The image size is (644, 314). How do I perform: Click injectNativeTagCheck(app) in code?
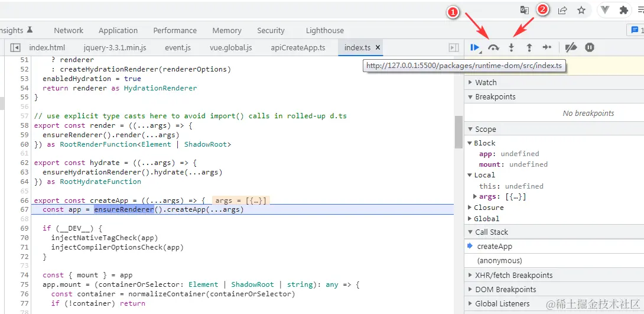[105, 238]
